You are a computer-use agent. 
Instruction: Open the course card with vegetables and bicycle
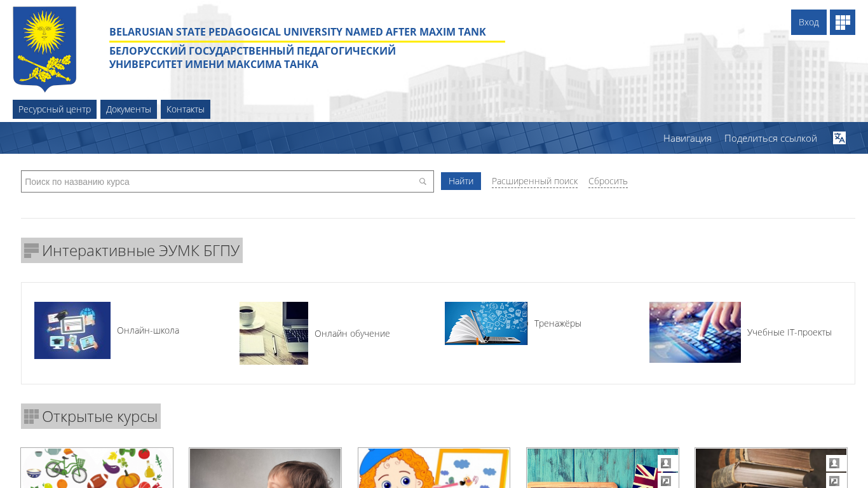[97, 468]
